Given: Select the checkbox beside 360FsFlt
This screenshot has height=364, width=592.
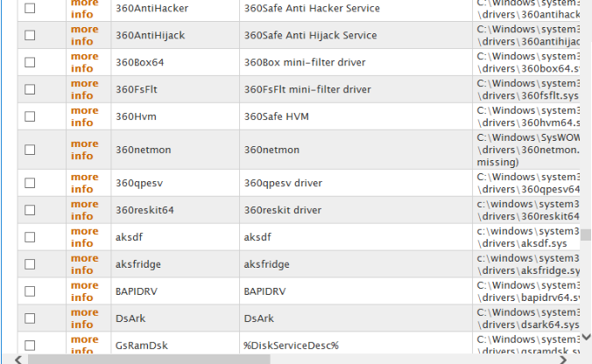Looking at the screenshot, I should pos(30,89).
